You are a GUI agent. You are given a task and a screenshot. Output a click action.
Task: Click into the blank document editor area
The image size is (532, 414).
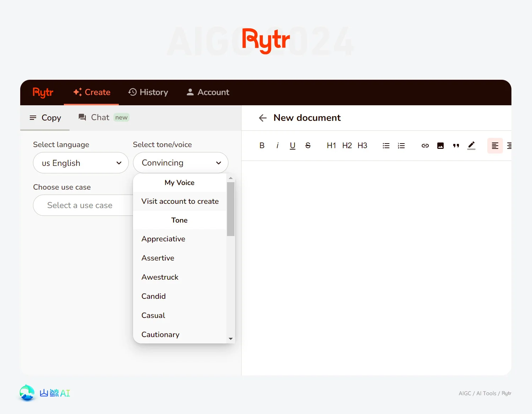[x=376, y=268]
